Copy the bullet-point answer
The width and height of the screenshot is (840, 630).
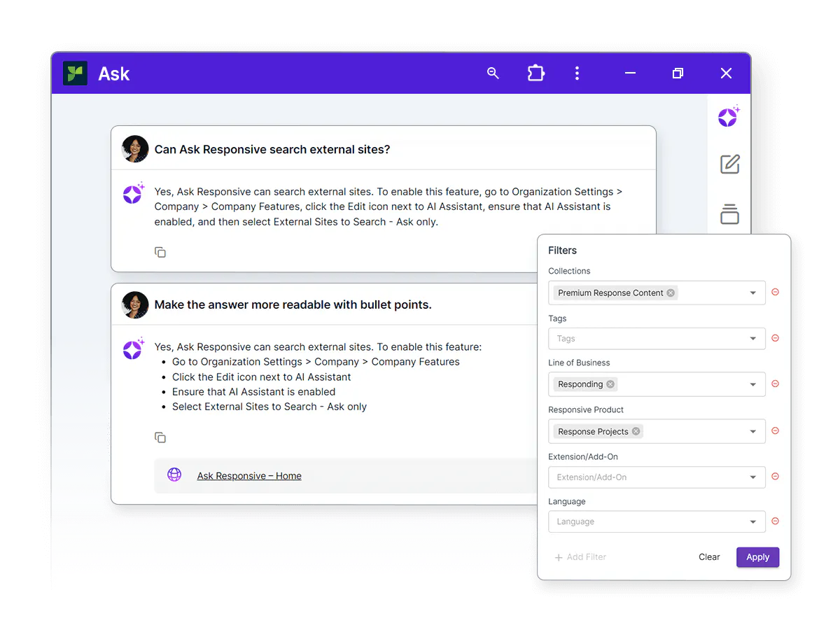coord(160,437)
